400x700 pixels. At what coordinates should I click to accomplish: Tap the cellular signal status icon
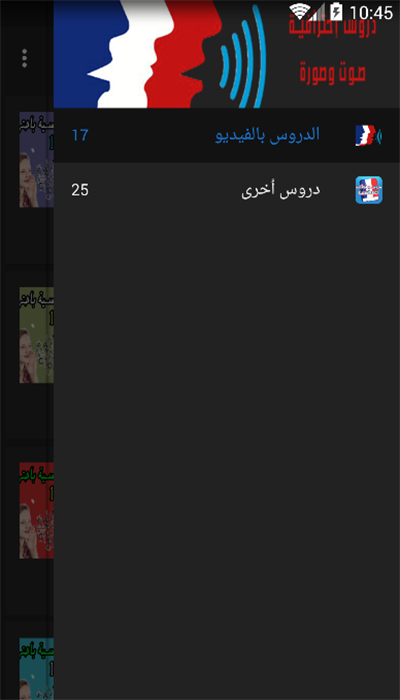point(319,12)
